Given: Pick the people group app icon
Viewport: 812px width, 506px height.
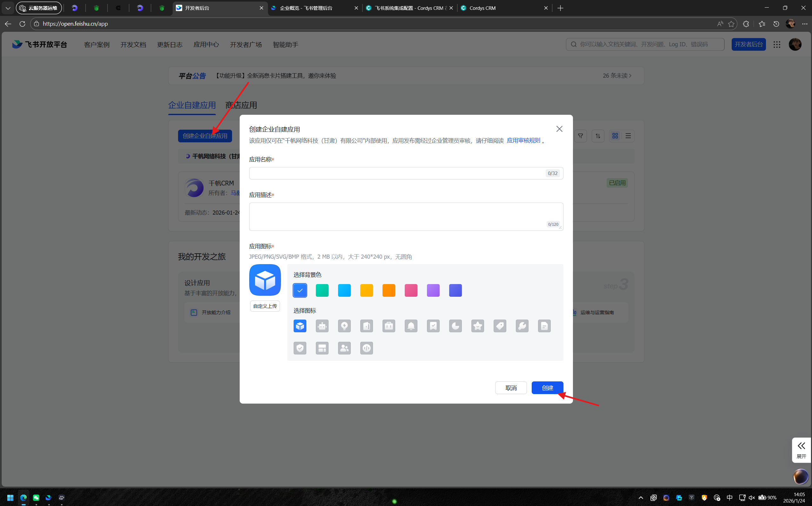Looking at the screenshot, I should point(344,348).
